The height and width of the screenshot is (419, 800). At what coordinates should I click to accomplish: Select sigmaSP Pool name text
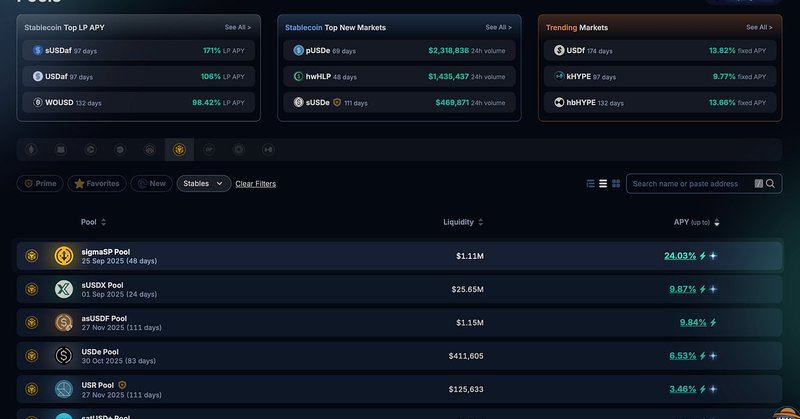click(x=106, y=252)
